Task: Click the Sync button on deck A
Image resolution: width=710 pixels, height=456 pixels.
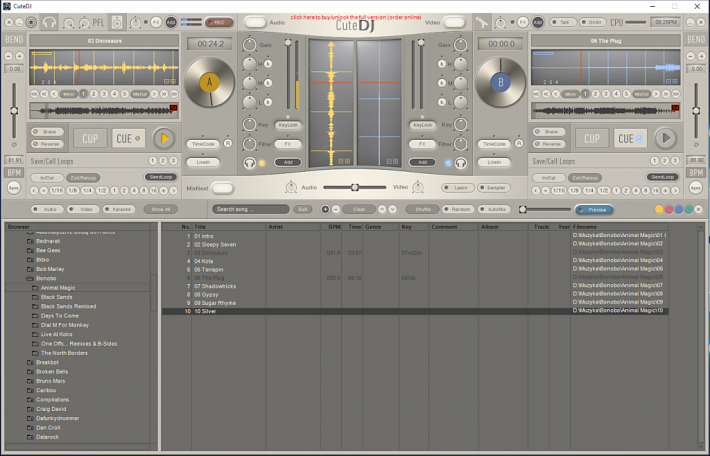Action: 14,187
